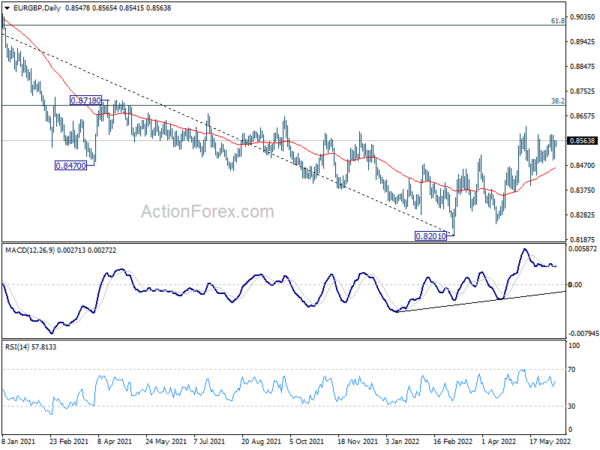Select the 23 Feb 2021 date label
The width and height of the screenshot is (600, 450).
click(x=69, y=442)
